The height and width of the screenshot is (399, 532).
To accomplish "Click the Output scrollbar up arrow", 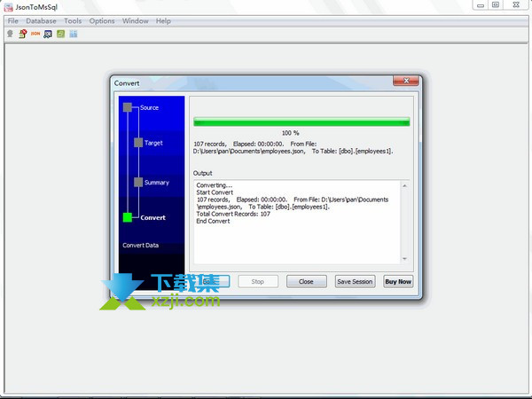I will [x=404, y=185].
